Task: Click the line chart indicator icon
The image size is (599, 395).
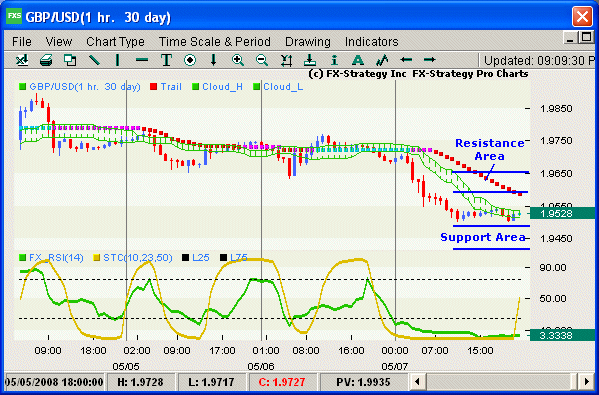Action: click(x=382, y=60)
